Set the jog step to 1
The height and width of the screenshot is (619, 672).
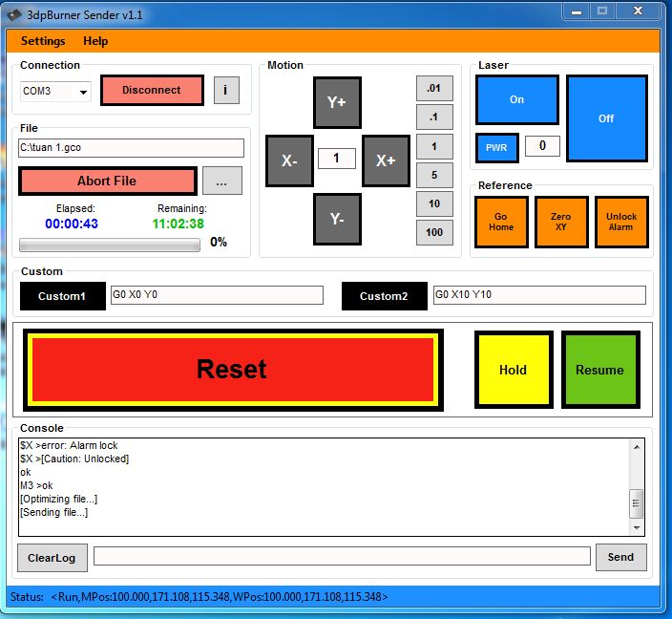pyautogui.click(x=434, y=146)
